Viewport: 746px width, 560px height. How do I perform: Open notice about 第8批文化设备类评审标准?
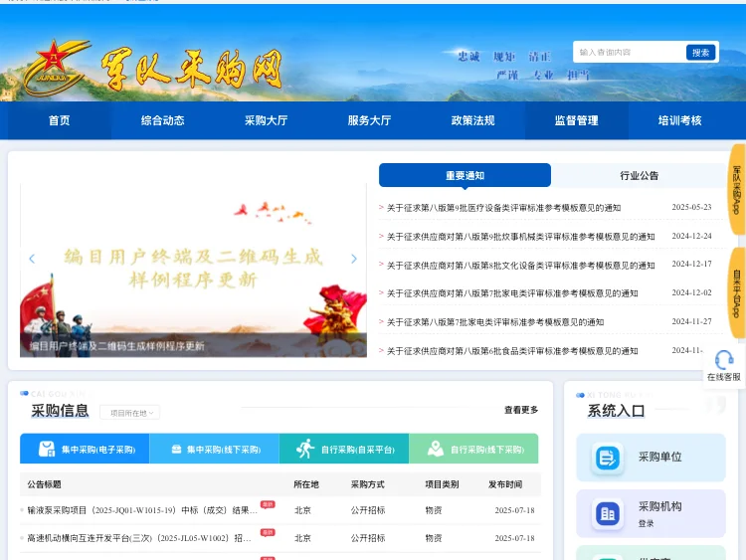(x=521, y=265)
